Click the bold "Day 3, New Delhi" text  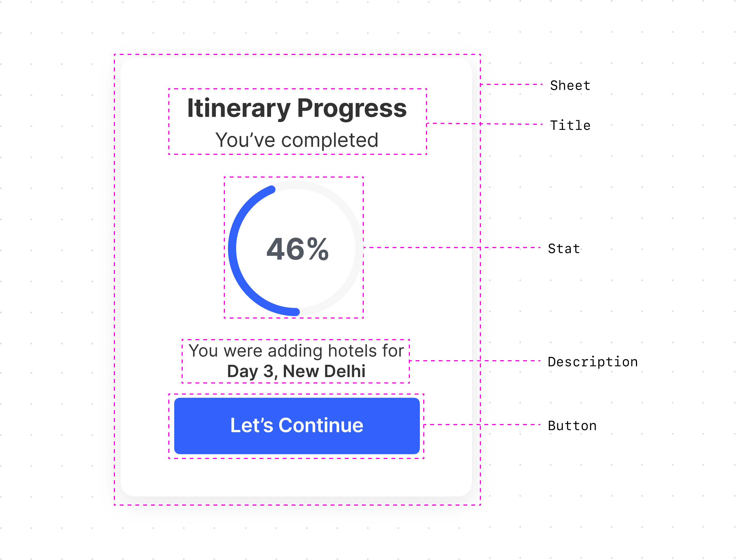click(x=296, y=371)
